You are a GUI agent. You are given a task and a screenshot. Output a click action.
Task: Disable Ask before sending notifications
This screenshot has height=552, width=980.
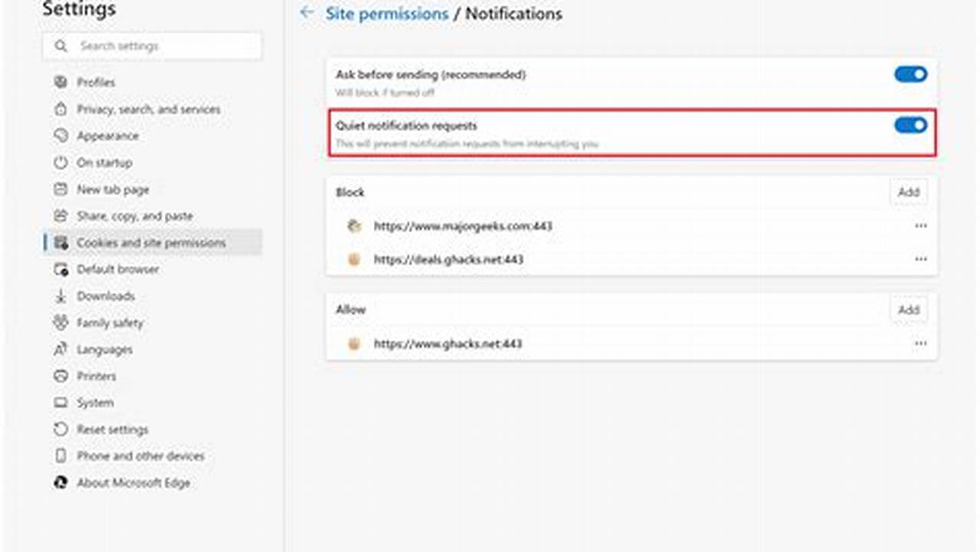(x=909, y=74)
